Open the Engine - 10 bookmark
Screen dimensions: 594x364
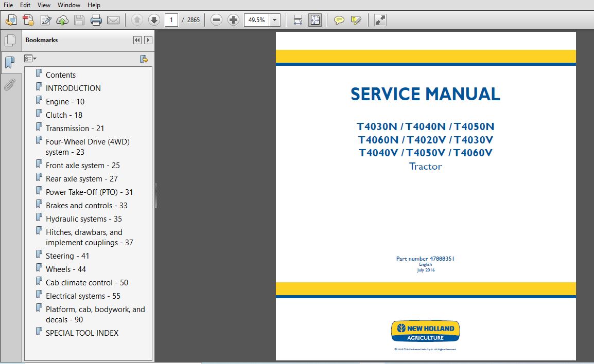65,102
